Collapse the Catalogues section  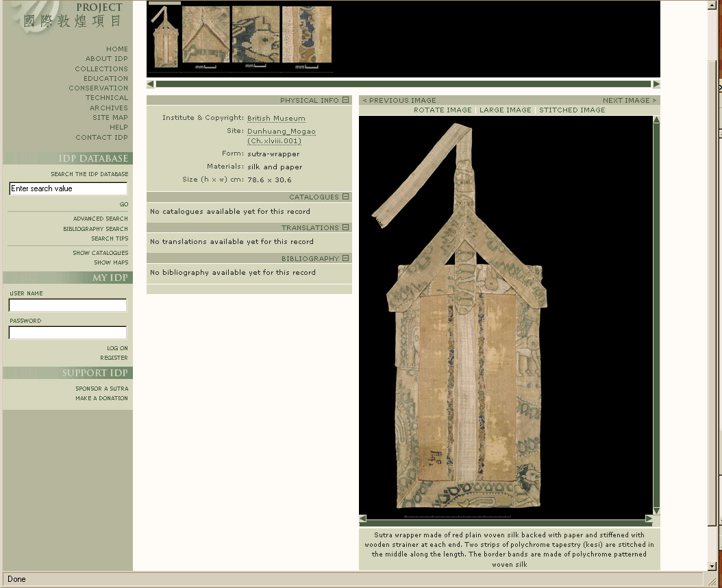346,197
